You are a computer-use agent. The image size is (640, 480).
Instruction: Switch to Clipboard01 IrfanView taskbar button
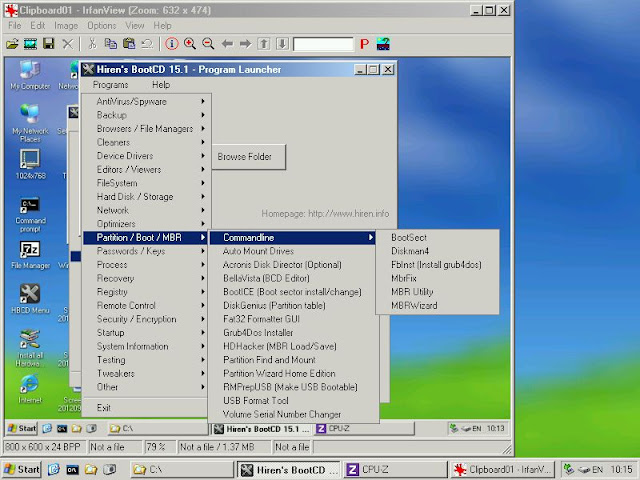503,470
